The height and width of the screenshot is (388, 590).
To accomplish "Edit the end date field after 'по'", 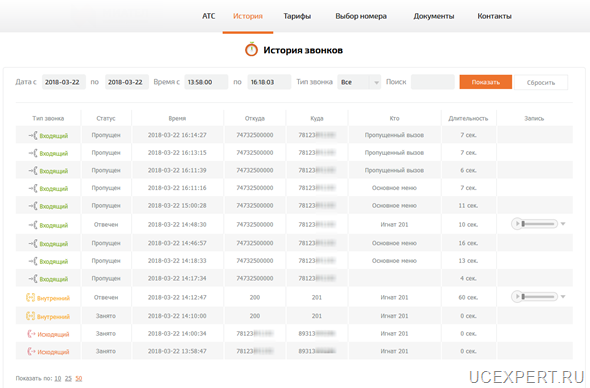I will [127, 82].
